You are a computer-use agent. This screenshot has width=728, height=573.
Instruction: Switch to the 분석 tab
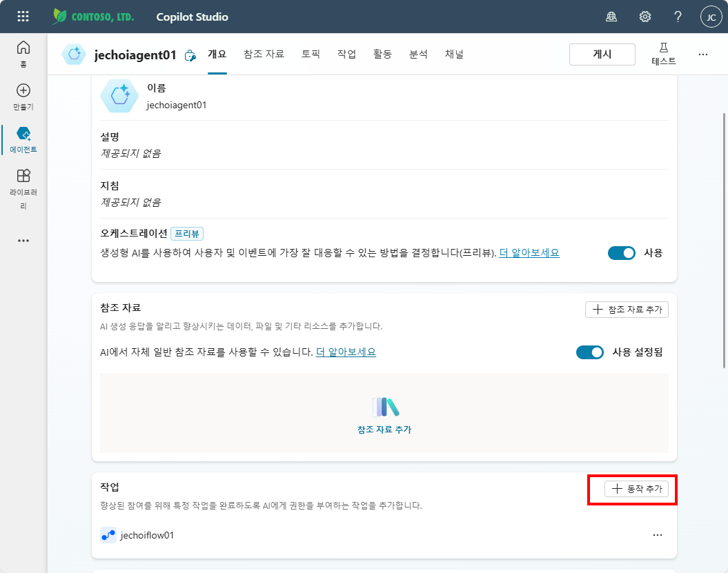pos(418,54)
